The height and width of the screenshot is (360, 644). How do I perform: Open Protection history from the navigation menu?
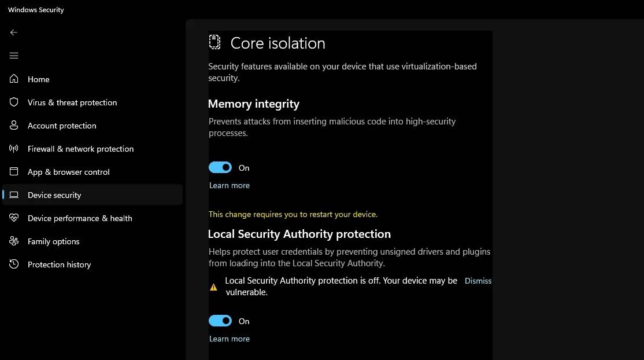(x=59, y=264)
